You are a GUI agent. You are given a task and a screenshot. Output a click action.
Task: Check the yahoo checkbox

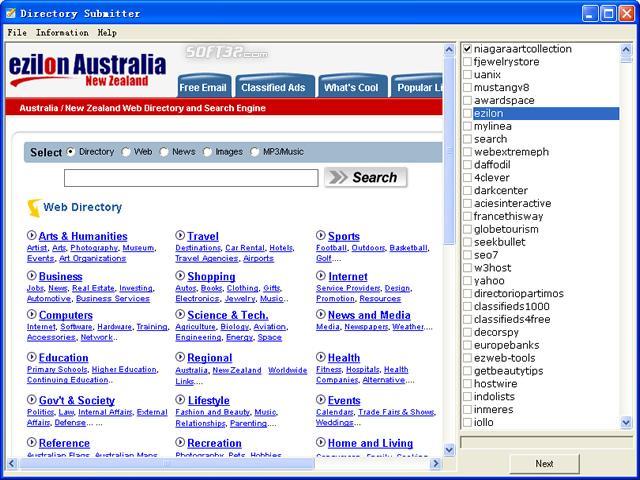(x=467, y=280)
